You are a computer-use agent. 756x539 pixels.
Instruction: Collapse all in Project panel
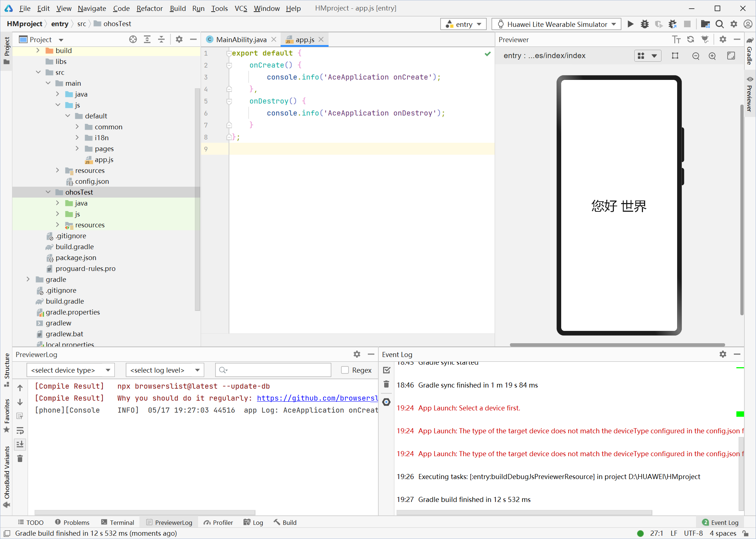tap(161, 39)
